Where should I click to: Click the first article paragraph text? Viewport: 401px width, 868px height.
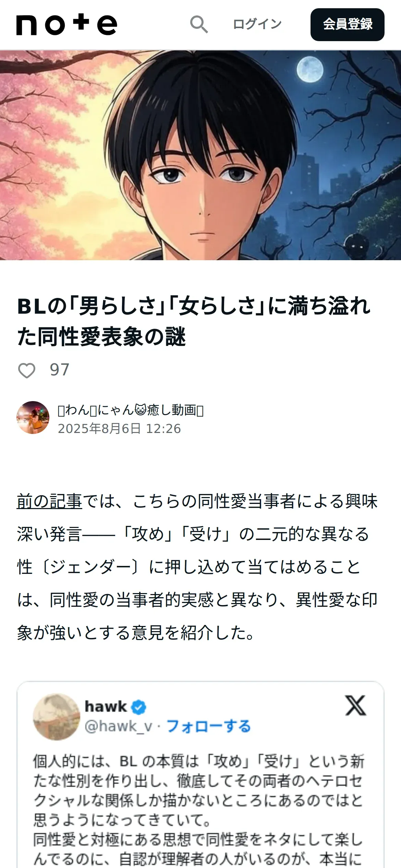point(197,567)
